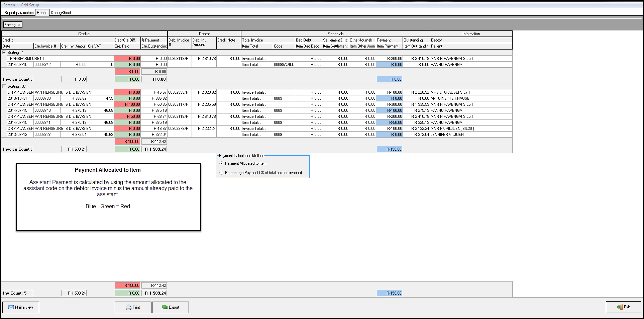Click the Export icon button

pyautogui.click(x=165, y=307)
